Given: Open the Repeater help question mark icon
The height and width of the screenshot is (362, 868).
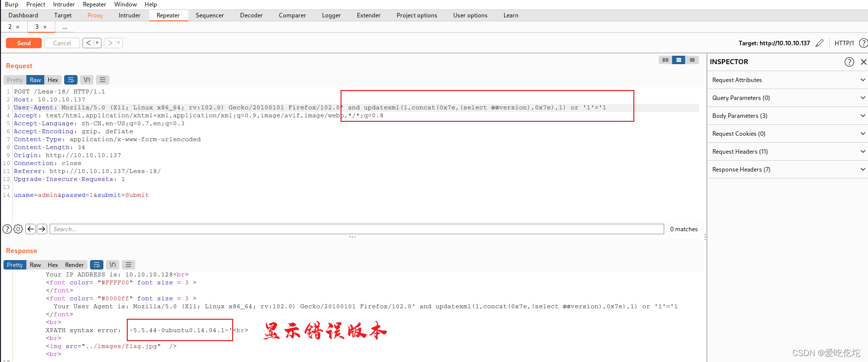Looking at the screenshot, I should coord(864,43).
